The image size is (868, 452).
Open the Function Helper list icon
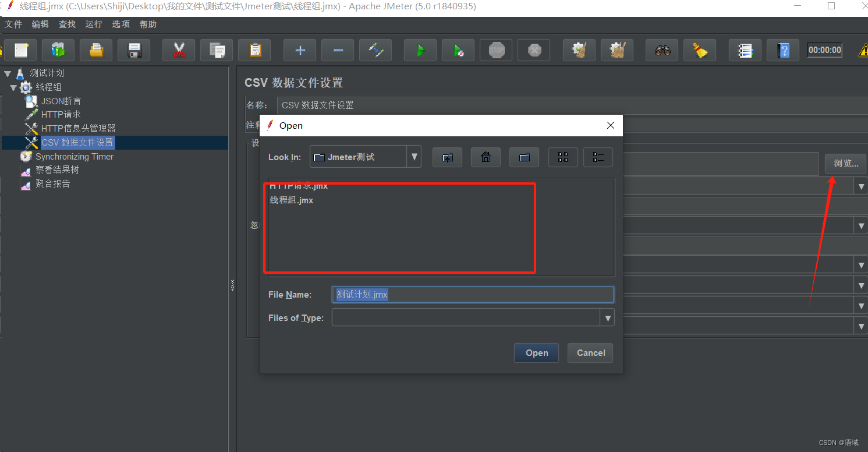point(745,50)
